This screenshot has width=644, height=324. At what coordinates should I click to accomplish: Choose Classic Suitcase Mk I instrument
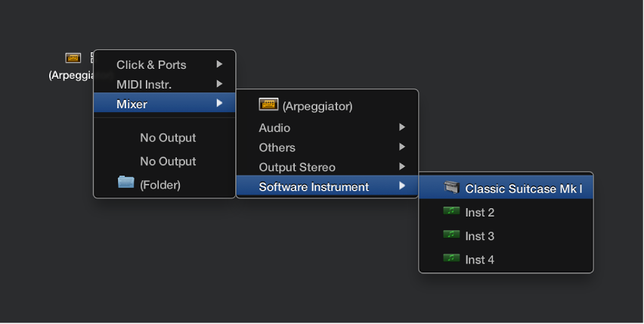click(x=506, y=188)
